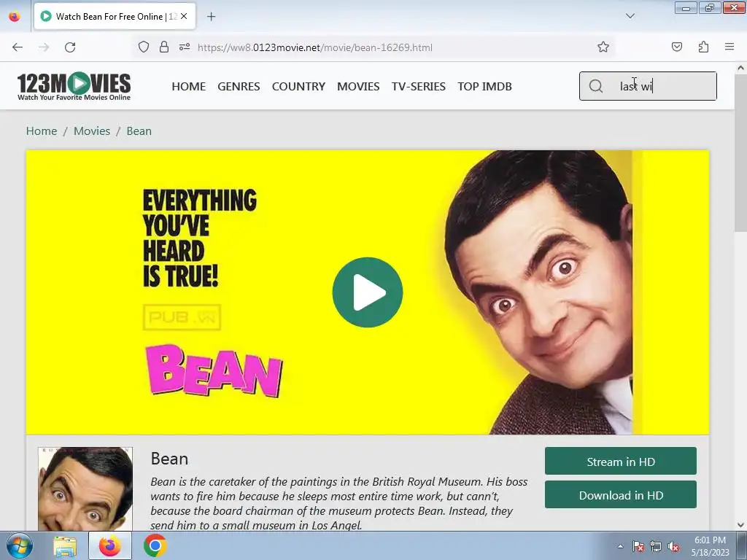This screenshot has width=747, height=560.
Task: Close the Watch Bean For Free Online tab
Action: [x=184, y=16]
